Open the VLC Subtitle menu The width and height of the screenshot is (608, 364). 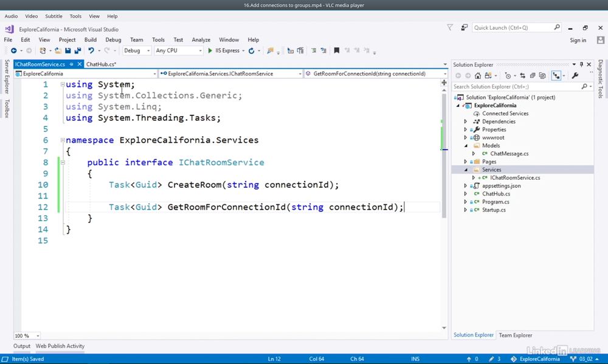tap(54, 16)
